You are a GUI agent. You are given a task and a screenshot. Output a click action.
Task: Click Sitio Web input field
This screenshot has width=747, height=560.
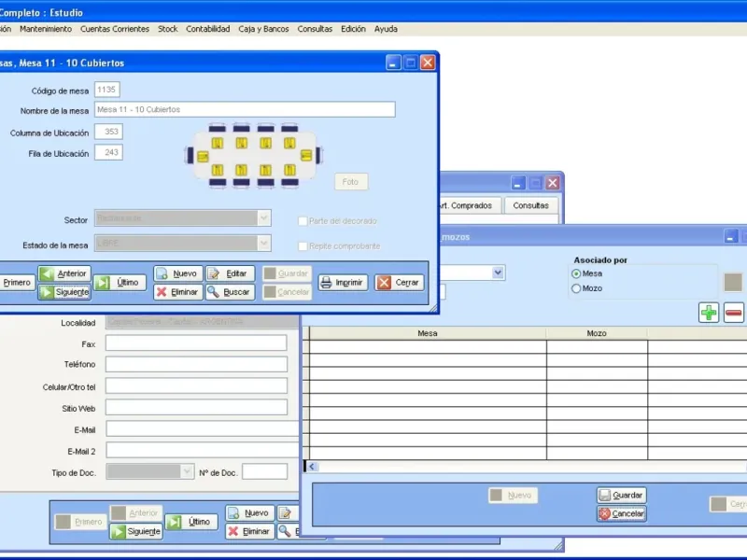(196, 407)
